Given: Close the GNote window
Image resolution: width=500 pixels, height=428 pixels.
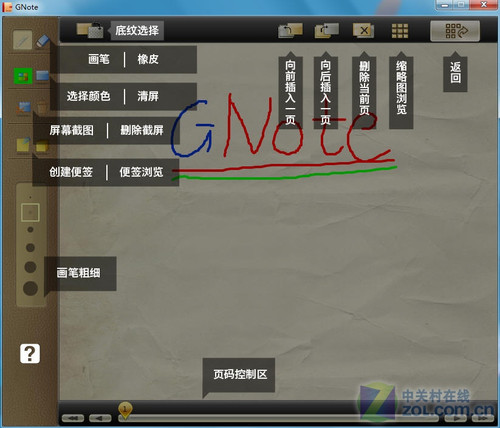Looking at the screenshot, I should 483,5.
